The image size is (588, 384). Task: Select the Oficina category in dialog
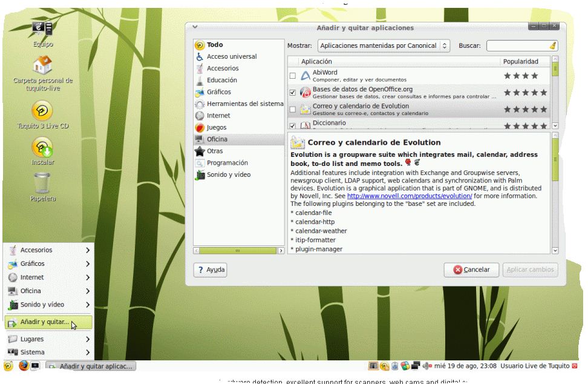[238, 139]
